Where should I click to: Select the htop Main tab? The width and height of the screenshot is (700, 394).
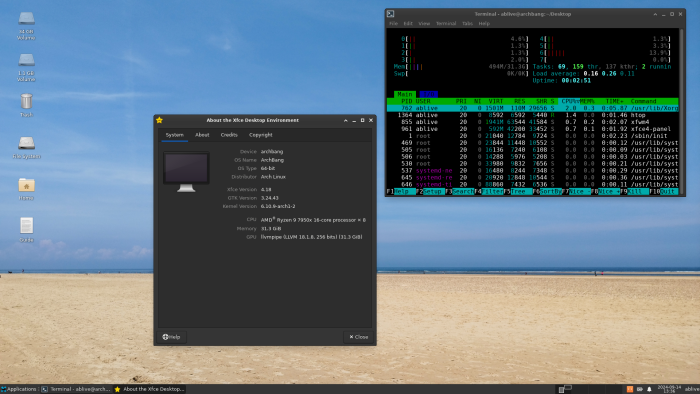coord(405,94)
